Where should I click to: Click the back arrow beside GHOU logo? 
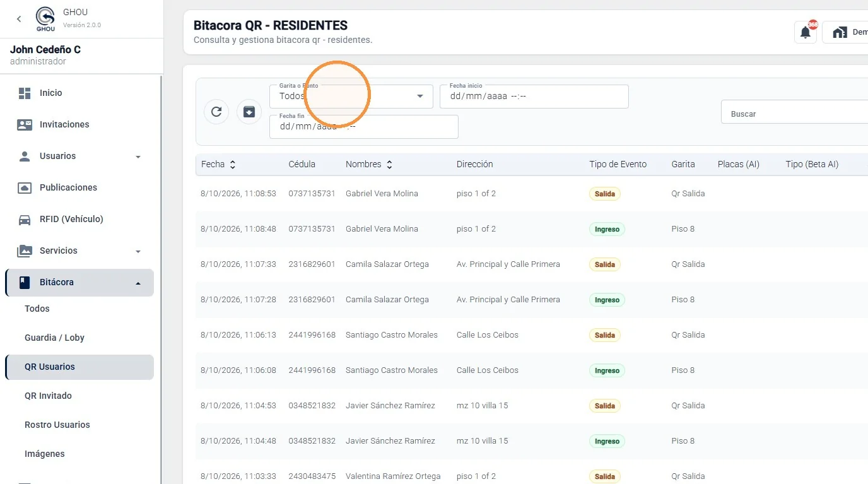(19, 19)
